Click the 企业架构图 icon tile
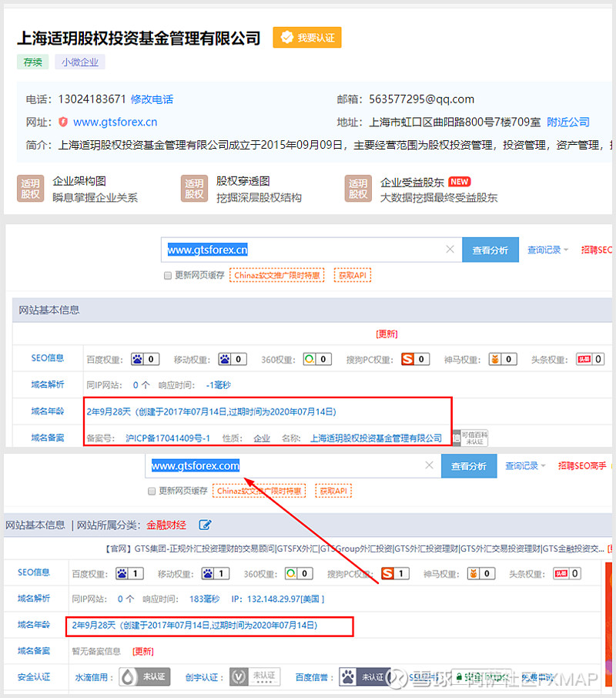The height and width of the screenshot is (698, 616). [x=30, y=189]
